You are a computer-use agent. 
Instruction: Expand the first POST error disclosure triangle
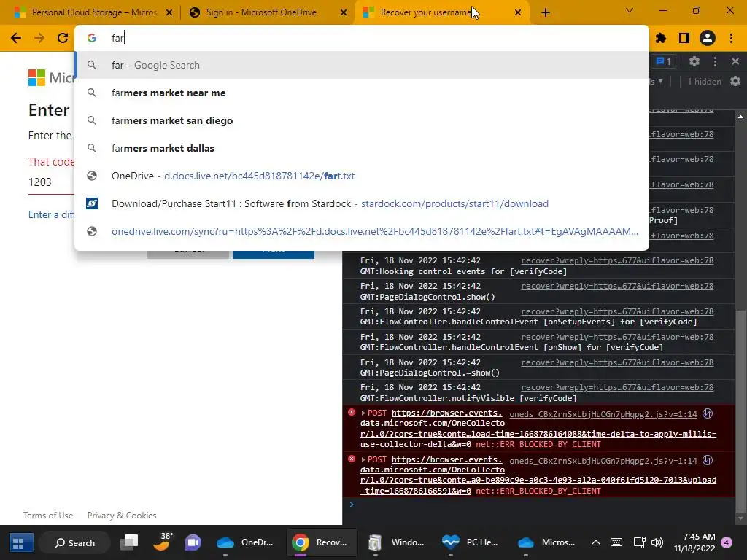coord(363,413)
